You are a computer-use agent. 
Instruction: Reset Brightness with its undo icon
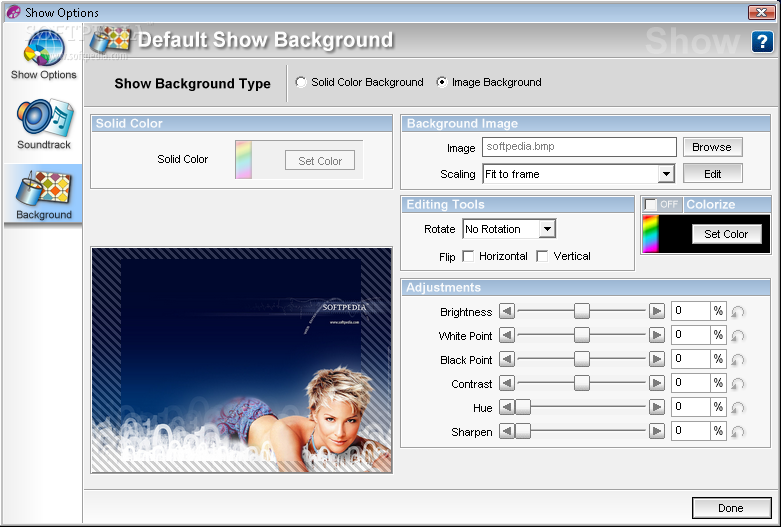tap(738, 312)
